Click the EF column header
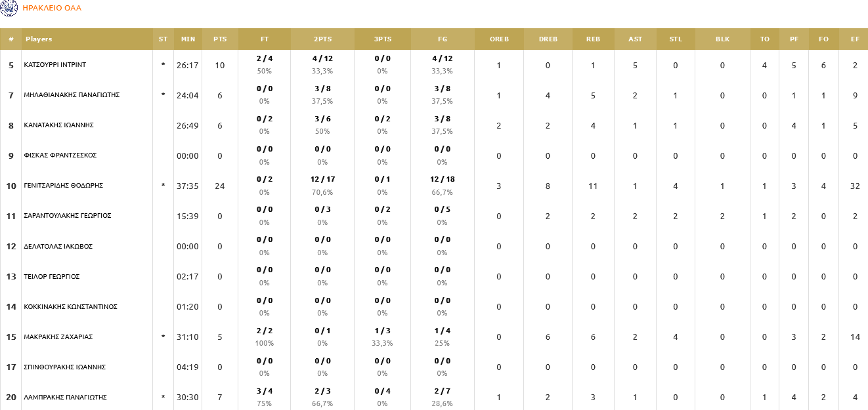Viewport: 868px width, 410px height. click(x=855, y=39)
